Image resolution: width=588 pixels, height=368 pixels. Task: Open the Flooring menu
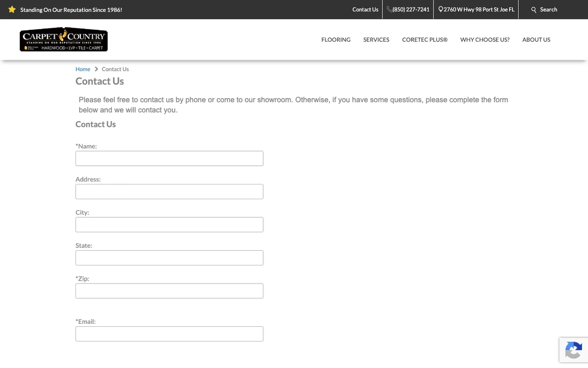336,40
